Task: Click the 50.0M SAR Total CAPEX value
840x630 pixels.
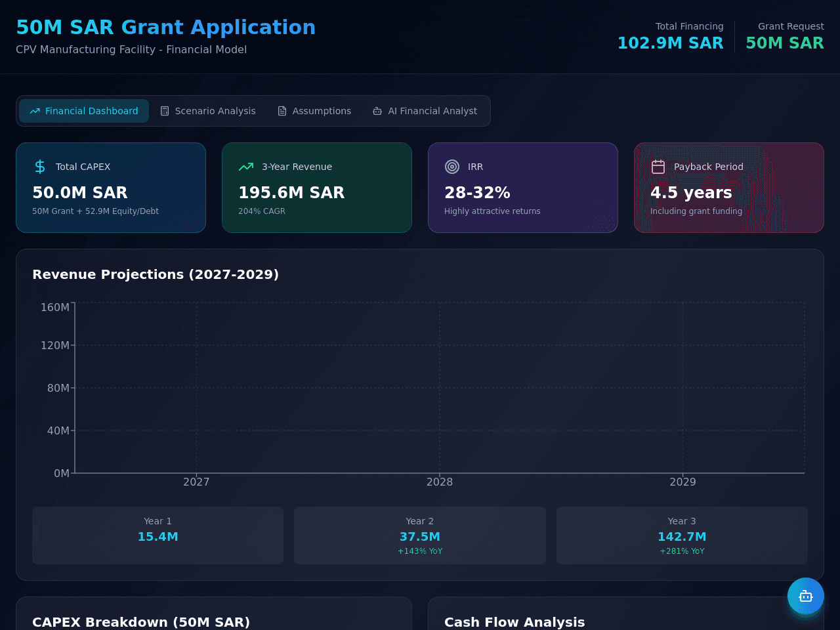Action: (80, 192)
